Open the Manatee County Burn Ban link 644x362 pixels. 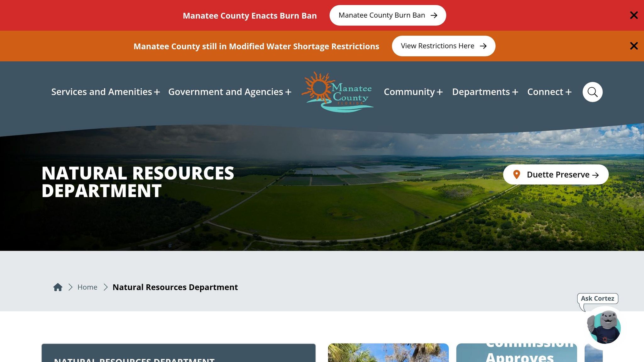(388, 15)
